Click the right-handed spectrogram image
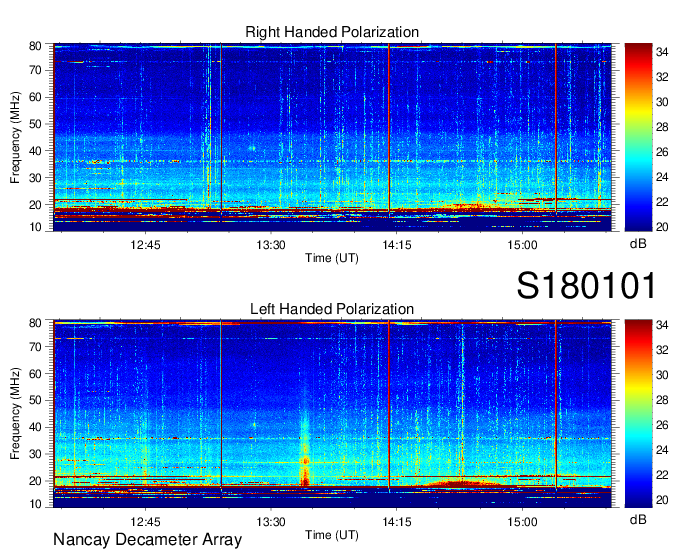The height and width of the screenshot is (552, 680). coord(332,137)
